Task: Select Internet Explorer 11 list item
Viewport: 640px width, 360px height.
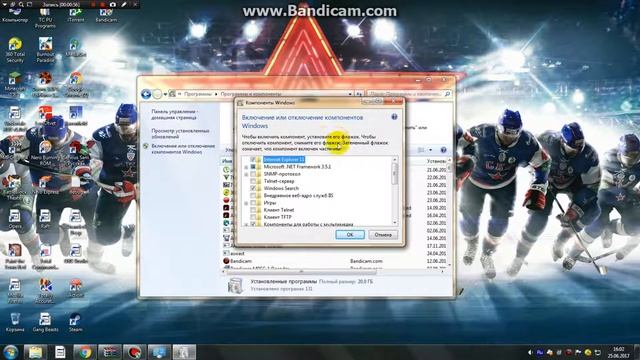Action: click(284, 160)
